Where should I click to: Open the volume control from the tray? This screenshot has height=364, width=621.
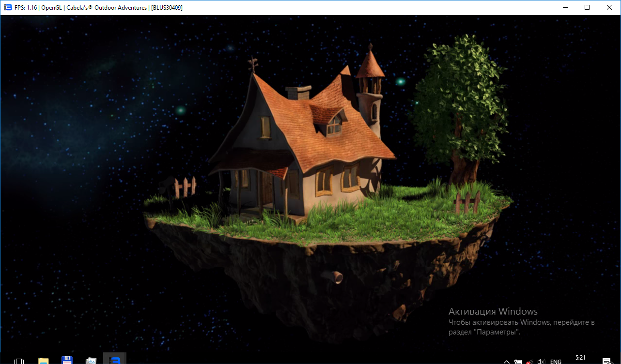pos(541,361)
